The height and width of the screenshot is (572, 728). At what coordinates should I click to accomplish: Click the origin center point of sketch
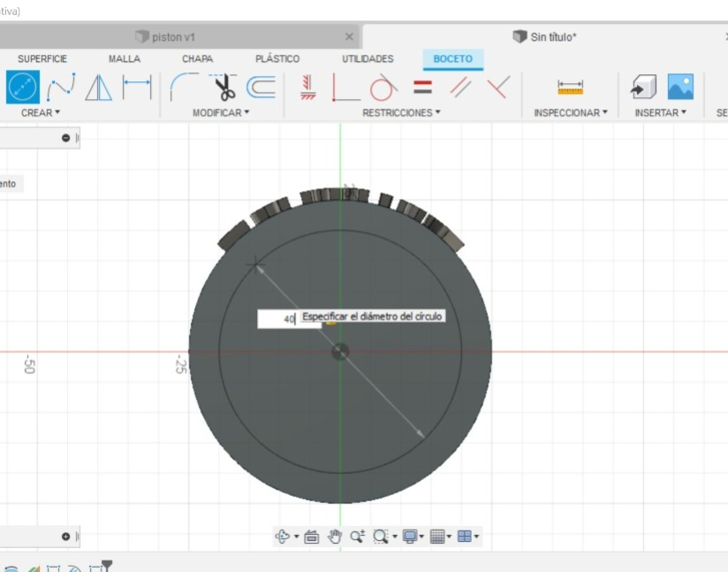340,352
